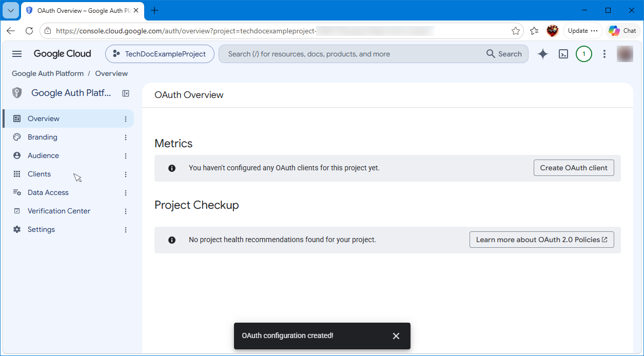
Task: Open more options for Settings item
Action: 126,230
